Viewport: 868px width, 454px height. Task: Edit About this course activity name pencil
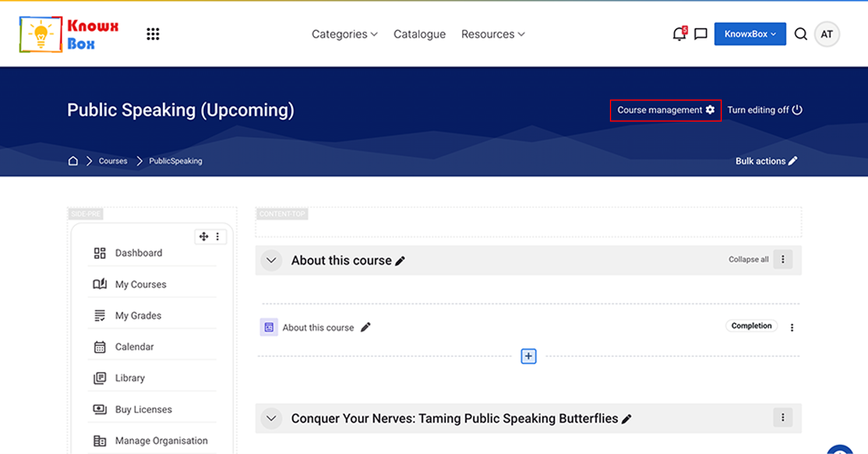(x=365, y=327)
